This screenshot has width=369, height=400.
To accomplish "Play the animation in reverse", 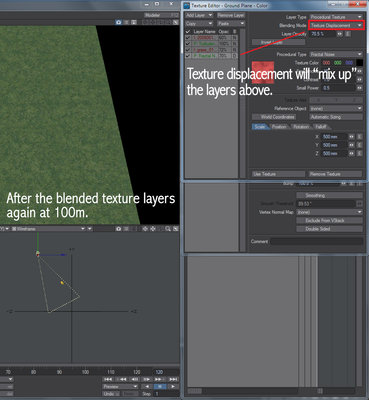I will pos(147,387).
